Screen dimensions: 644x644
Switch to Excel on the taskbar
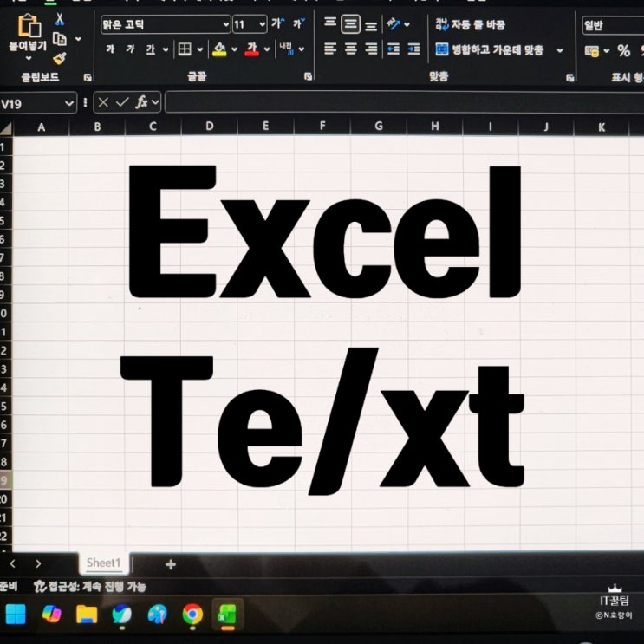pos(228,615)
